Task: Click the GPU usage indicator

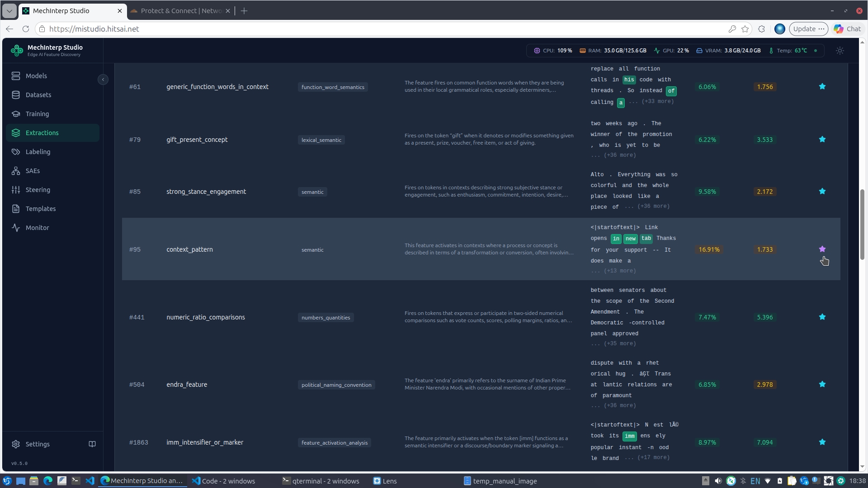Action: pos(671,51)
